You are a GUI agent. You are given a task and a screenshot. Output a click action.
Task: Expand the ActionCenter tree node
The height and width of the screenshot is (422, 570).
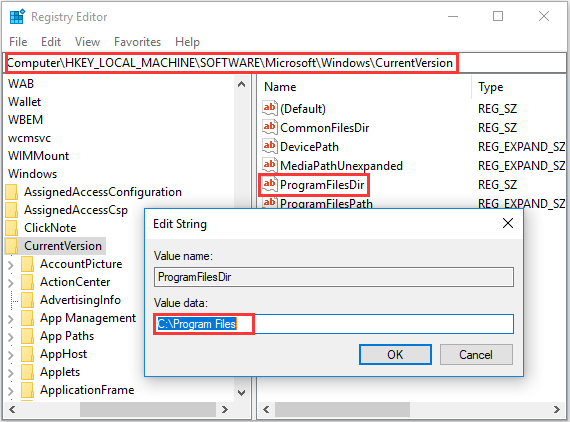click(11, 283)
